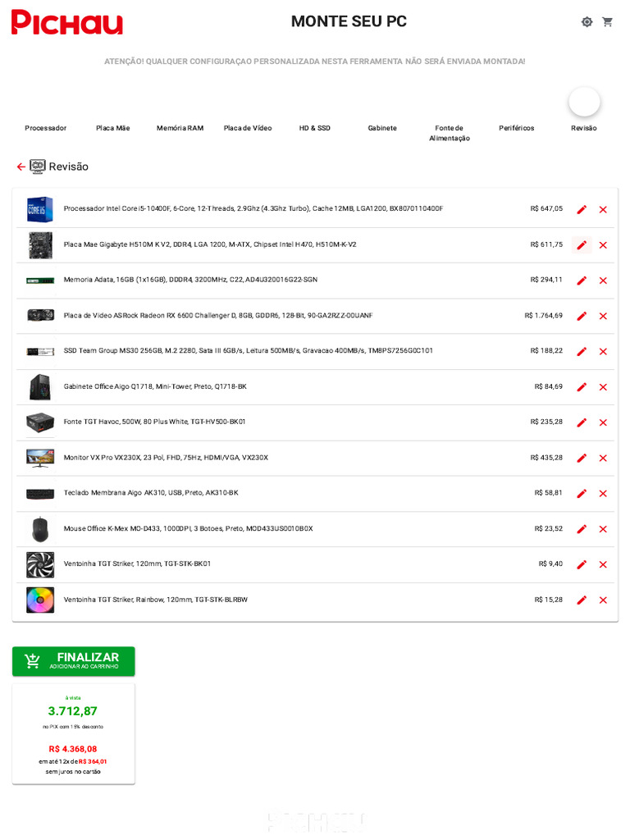This screenshot has height=840, width=630.
Task: Open the Memória RAM step
Action: (x=180, y=128)
